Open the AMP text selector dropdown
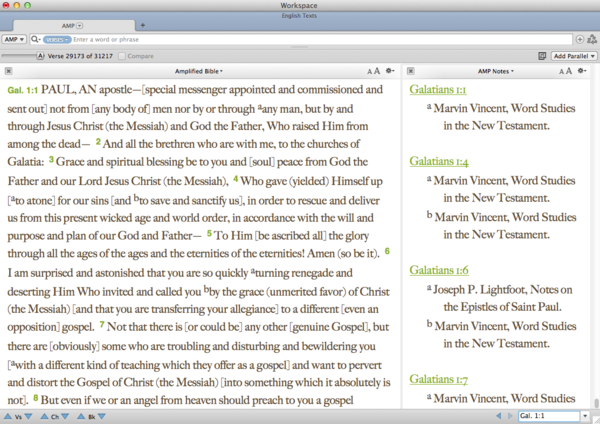 (14, 39)
